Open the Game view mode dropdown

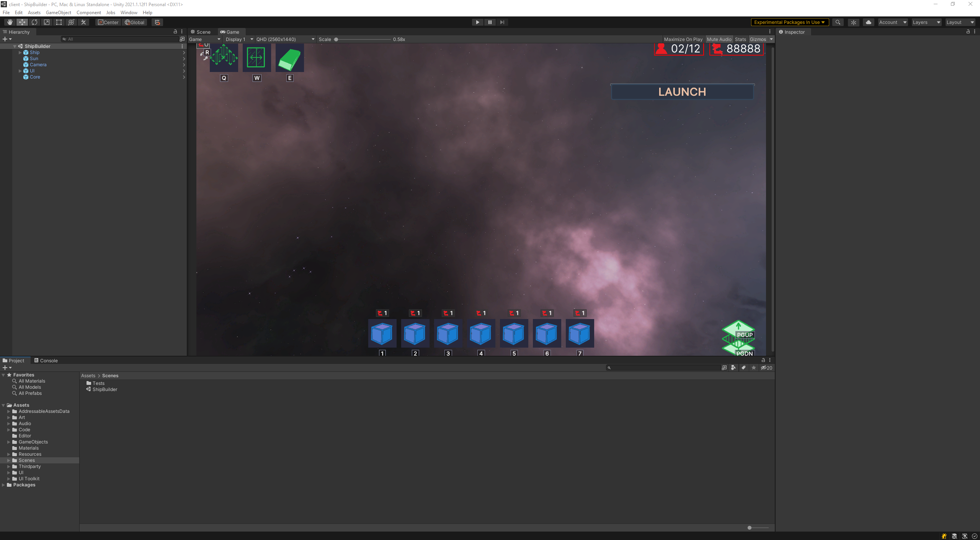(205, 39)
